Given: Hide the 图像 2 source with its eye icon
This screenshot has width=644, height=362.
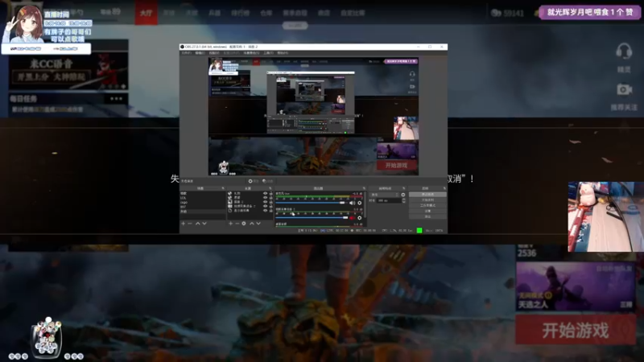Looking at the screenshot, I should click(266, 202).
